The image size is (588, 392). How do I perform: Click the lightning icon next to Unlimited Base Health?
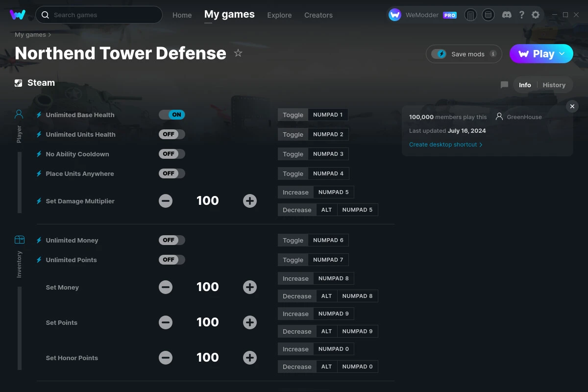pyautogui.click(x=38, y=115)
